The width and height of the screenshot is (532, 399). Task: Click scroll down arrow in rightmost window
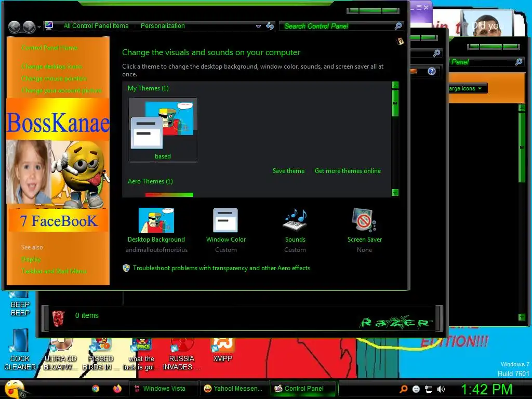(x=522, y=317)
